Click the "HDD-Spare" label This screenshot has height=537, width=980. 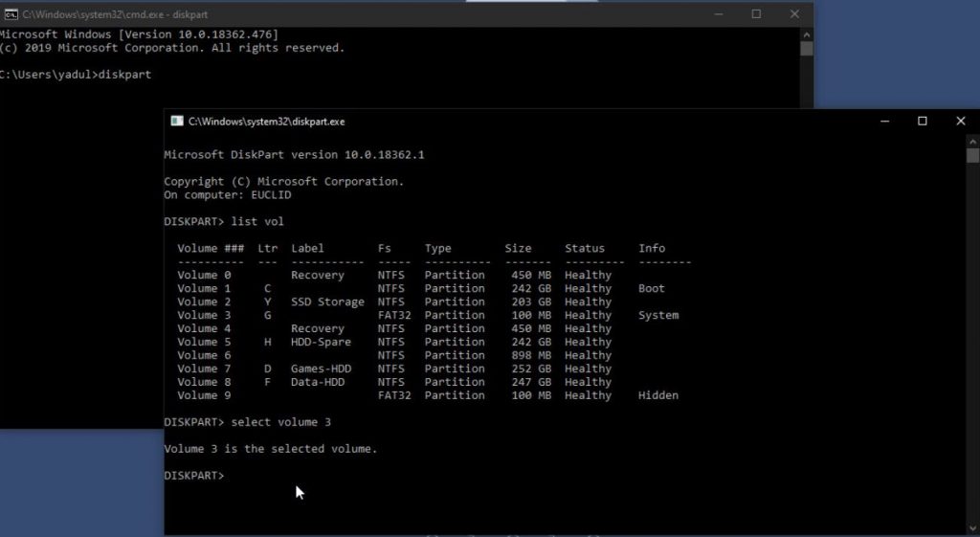coord(321,342)
